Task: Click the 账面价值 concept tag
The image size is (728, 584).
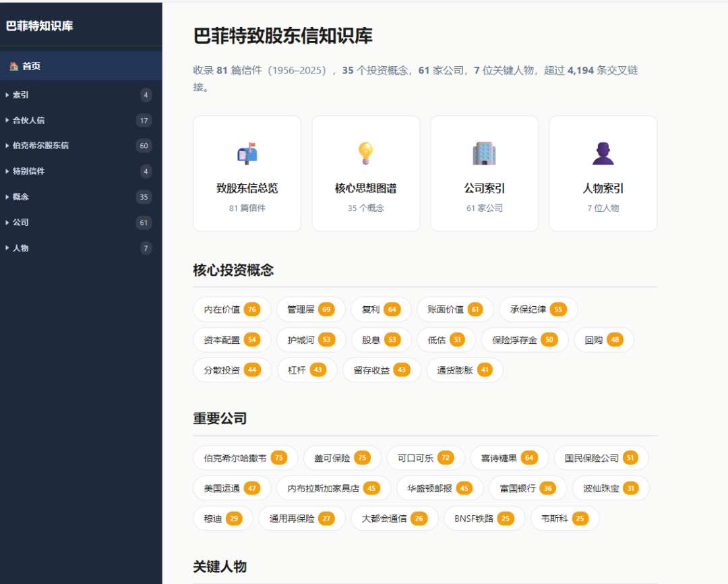Action: (x=455, y=310)
